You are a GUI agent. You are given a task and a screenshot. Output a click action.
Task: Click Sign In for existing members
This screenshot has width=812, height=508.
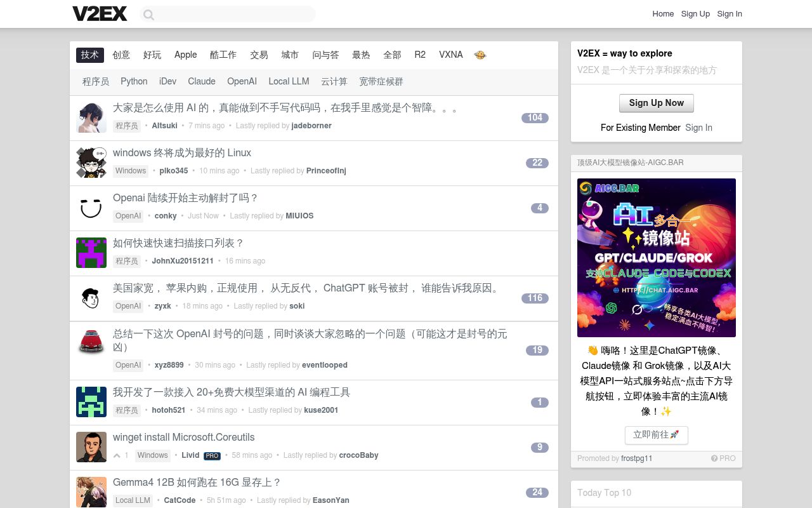698,128
